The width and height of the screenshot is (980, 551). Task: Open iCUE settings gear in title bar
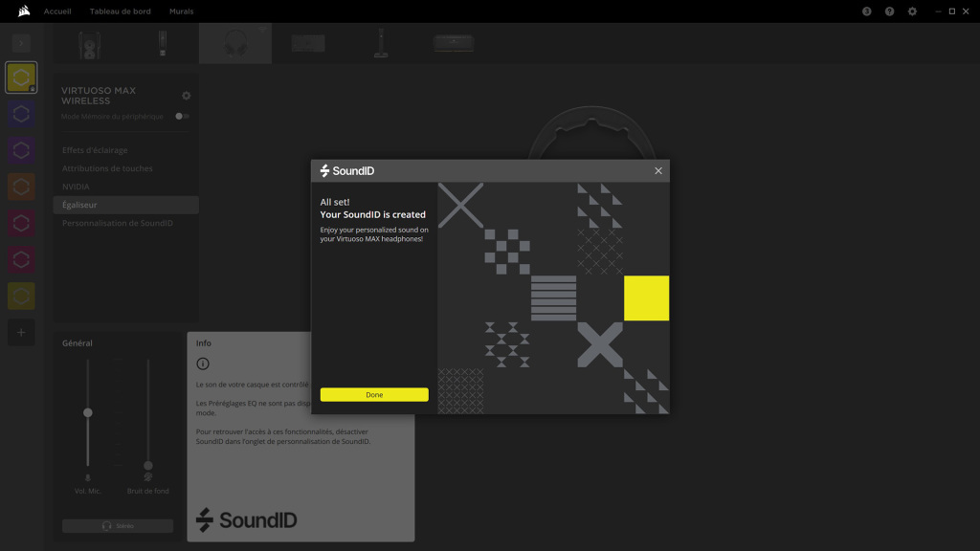(912, 11)
